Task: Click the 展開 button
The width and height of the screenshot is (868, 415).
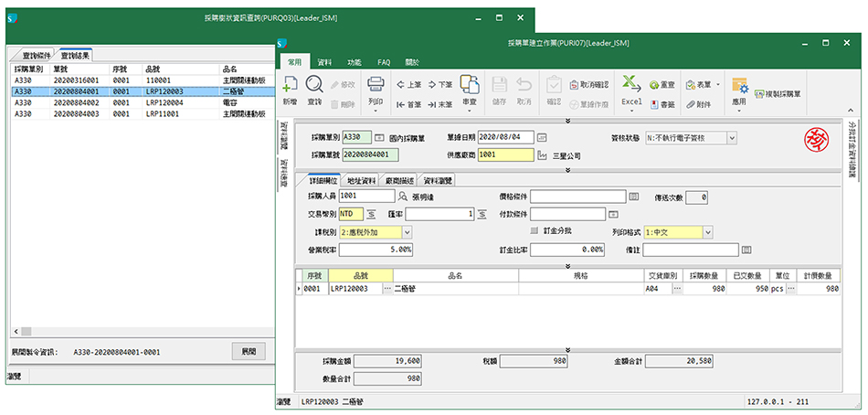Action: (x=249, y=350)
